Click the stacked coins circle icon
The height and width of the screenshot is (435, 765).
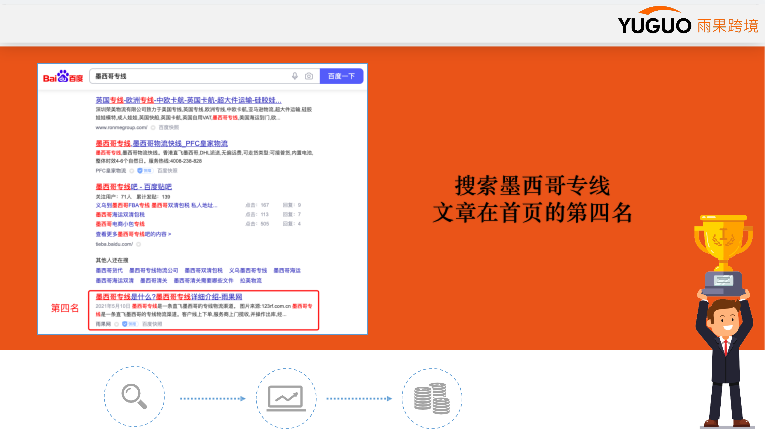pyautogui.click(x=432, y=398)
